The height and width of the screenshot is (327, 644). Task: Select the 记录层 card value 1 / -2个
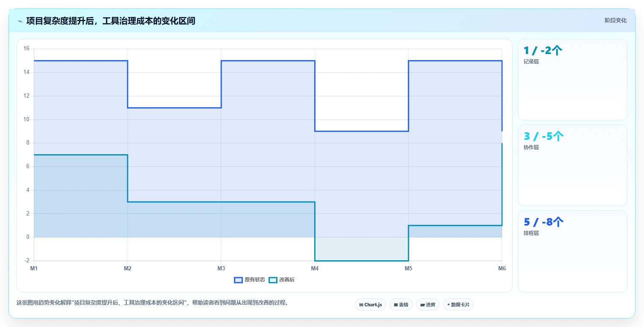pos(543,51)
